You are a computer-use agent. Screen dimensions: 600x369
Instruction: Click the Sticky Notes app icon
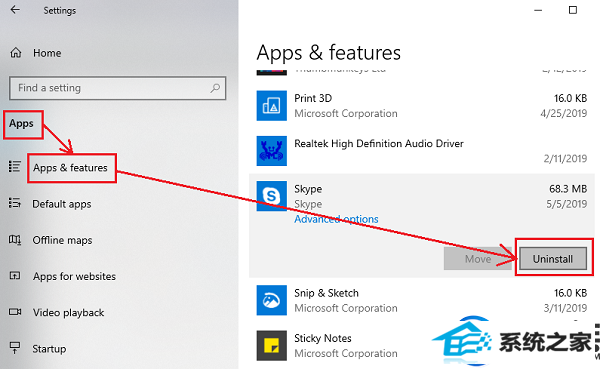tap(271, 346)
